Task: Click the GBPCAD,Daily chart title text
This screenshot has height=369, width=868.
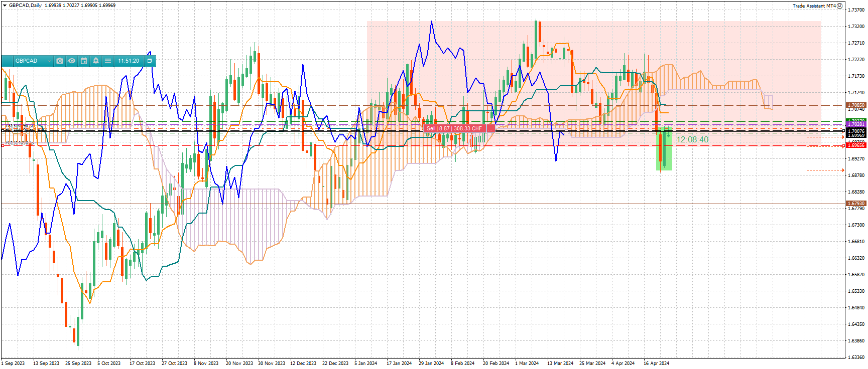Action: point(26,6)
